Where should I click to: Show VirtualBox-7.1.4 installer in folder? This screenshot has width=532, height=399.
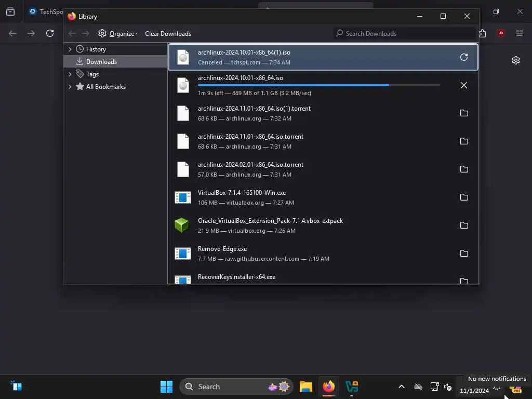point(464,197)
